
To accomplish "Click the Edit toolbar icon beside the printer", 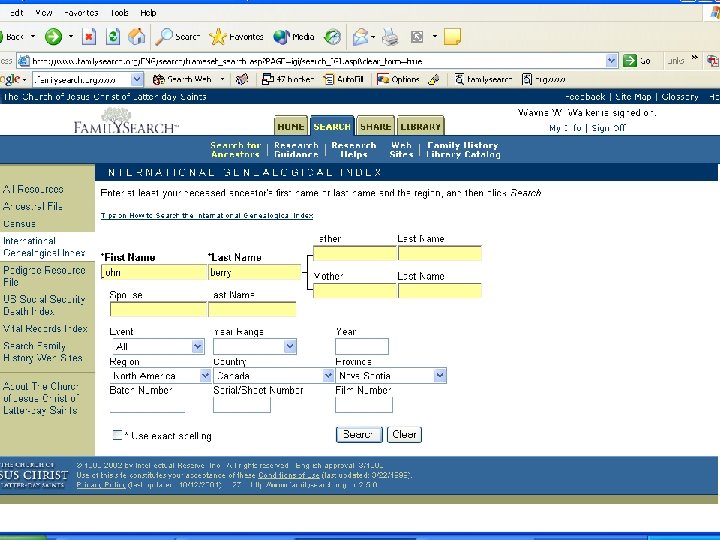I will (416, 37).
